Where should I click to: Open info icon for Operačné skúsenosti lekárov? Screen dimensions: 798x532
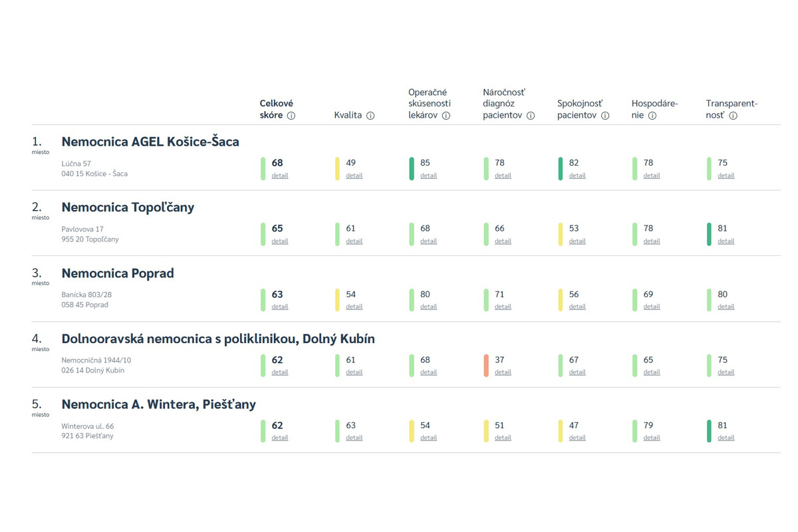point(446,116)
